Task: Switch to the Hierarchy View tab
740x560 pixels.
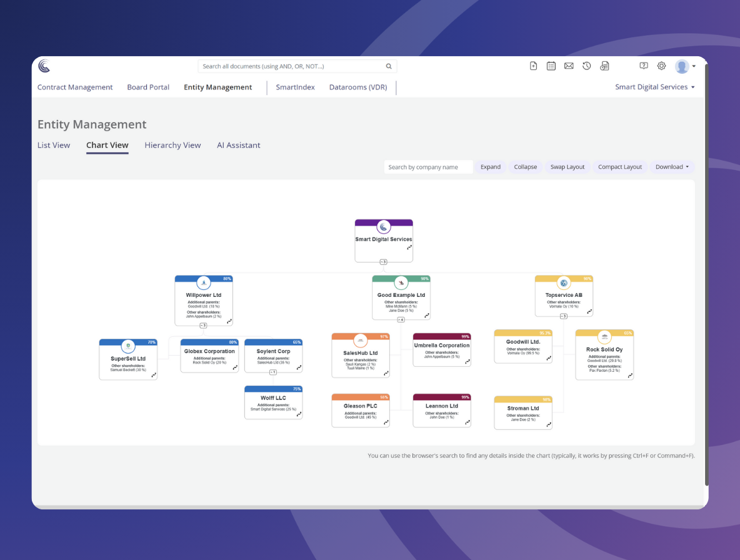Action: (172, 145)
